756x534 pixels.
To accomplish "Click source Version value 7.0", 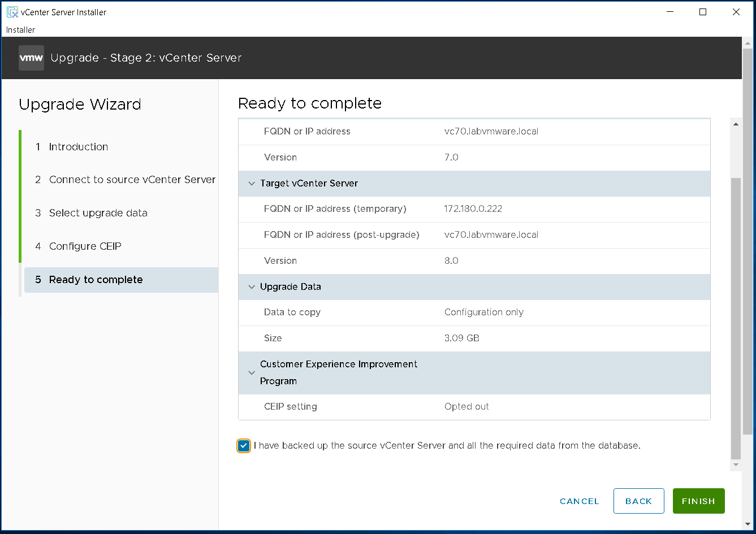I will coord(451,158).
